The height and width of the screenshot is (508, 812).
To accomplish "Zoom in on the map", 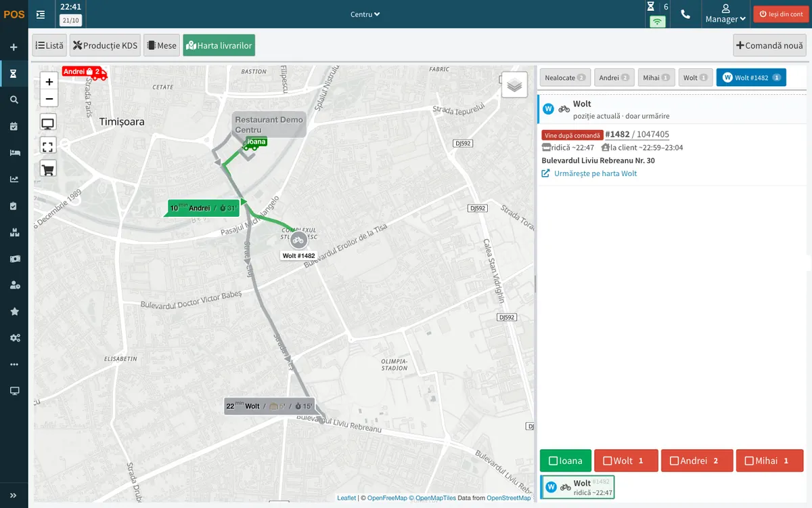I will click(x=49, y=81).
